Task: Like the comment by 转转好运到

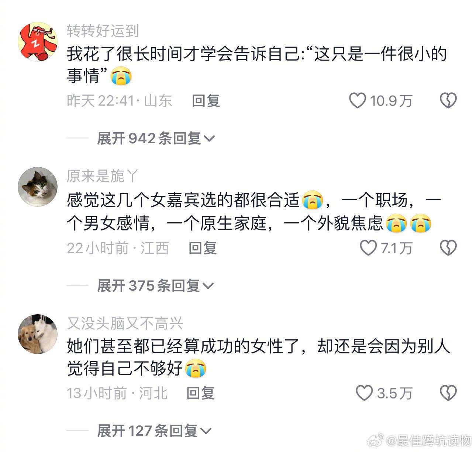Action: [x=357, y=100]
